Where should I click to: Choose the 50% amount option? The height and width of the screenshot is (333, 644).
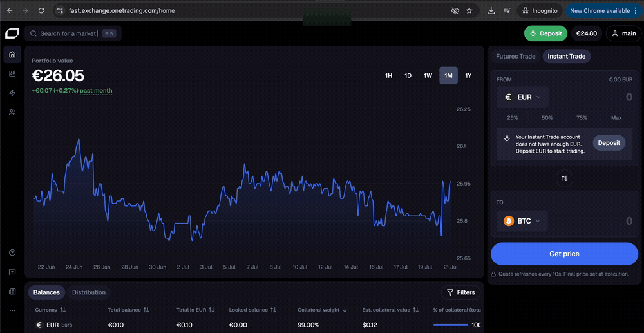point(547,117)
